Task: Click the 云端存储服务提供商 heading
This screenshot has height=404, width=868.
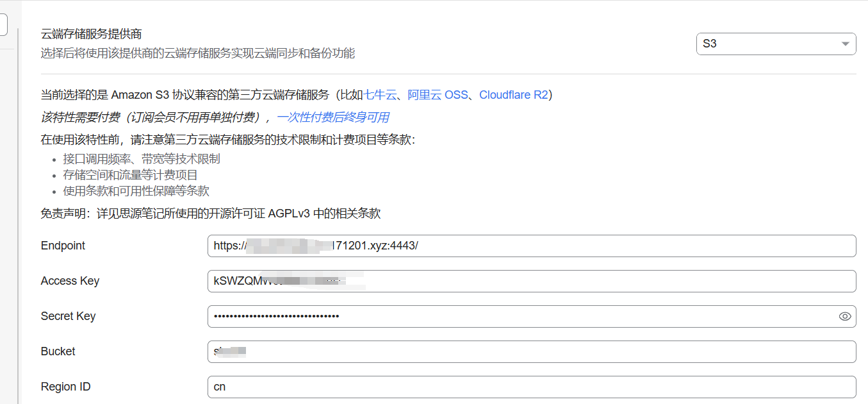Action: [x=91, y=35]
